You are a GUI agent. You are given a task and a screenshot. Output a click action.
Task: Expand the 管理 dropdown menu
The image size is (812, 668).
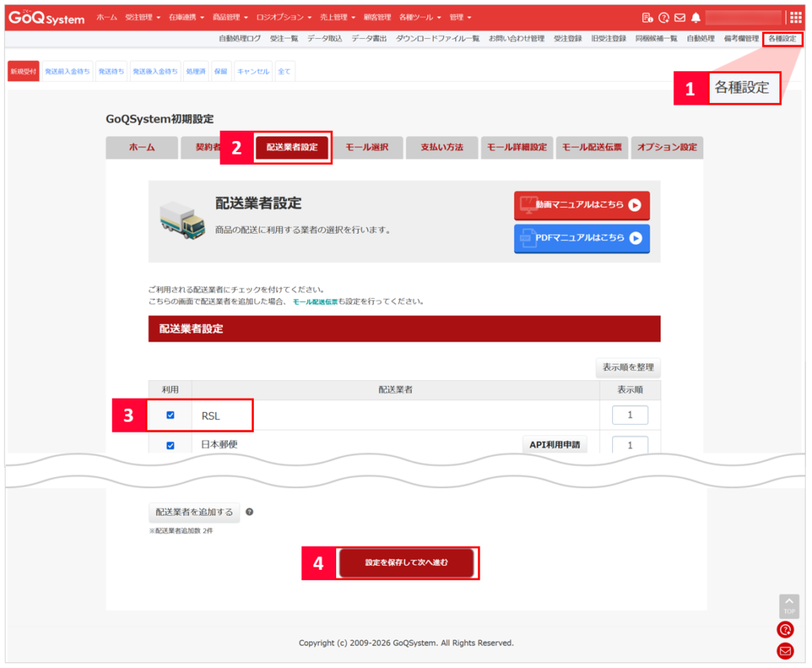click(x=461, y=17)
